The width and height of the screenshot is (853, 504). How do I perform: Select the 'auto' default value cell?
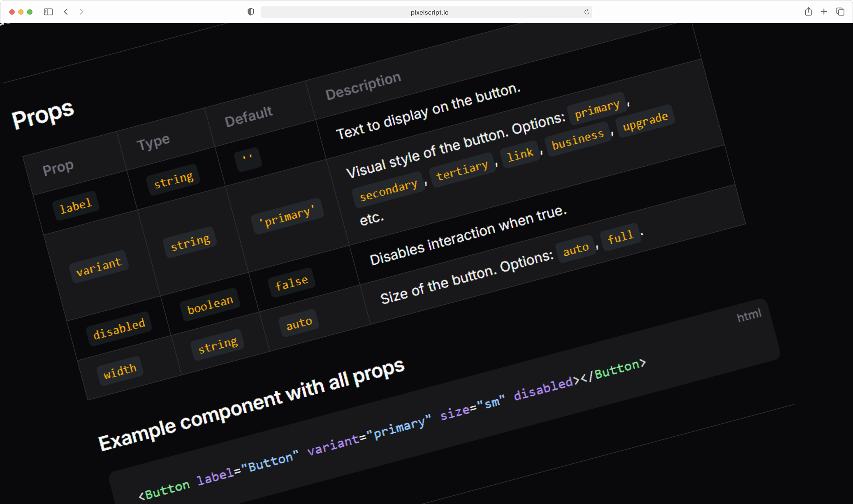coord(299,323)
